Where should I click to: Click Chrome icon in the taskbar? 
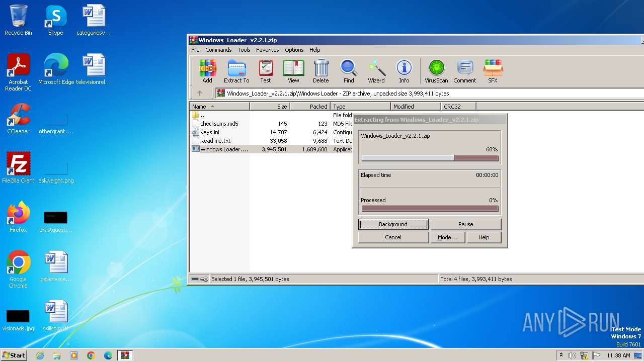[91, 355]
